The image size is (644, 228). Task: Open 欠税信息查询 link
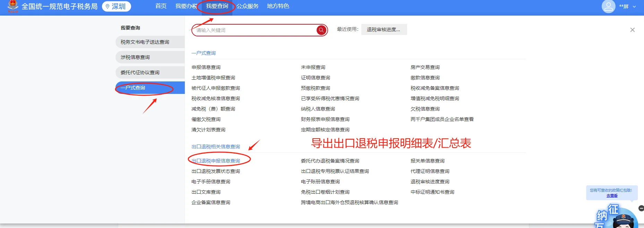point(425,109)
